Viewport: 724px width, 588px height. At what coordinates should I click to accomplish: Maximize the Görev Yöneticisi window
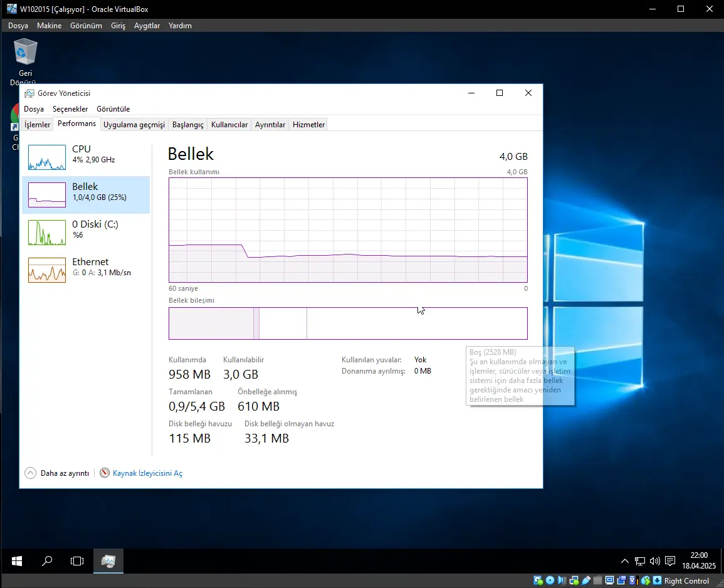point(499,93)
